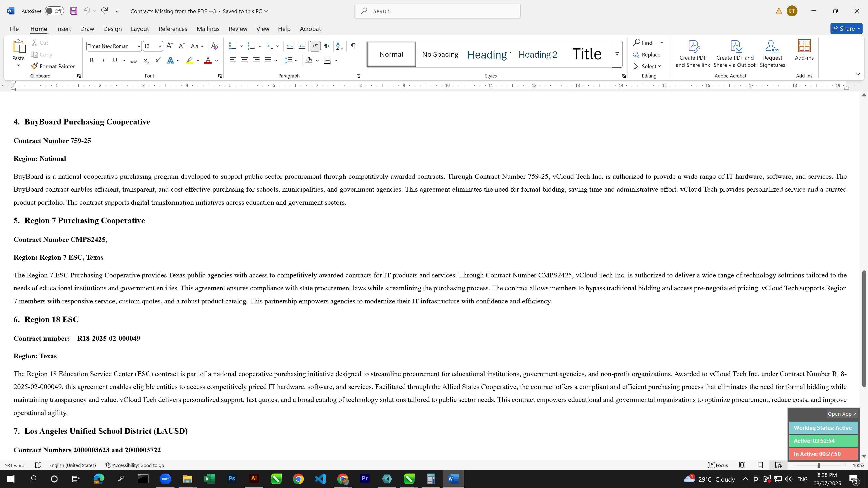Click the Copy command
Image resolution: width=868 pixels, height=488 pixels.
41,54
